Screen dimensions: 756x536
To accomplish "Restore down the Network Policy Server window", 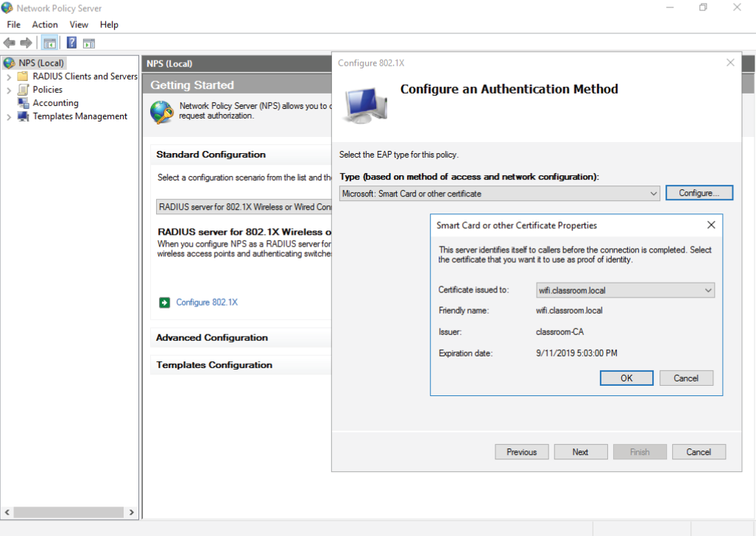I will pyautogui.click(x=703, y=7).
